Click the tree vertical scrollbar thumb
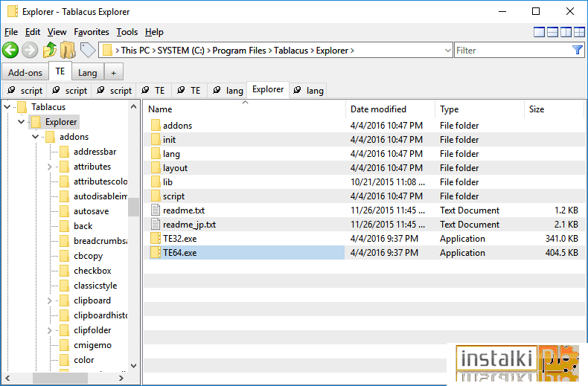 (x=133, y=207)
